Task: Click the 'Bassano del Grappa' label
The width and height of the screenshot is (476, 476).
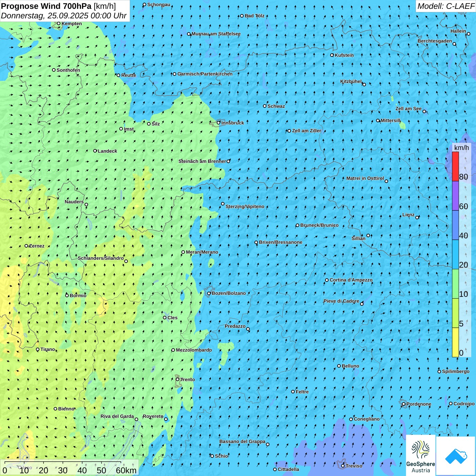Action: (x=242, y=441)
